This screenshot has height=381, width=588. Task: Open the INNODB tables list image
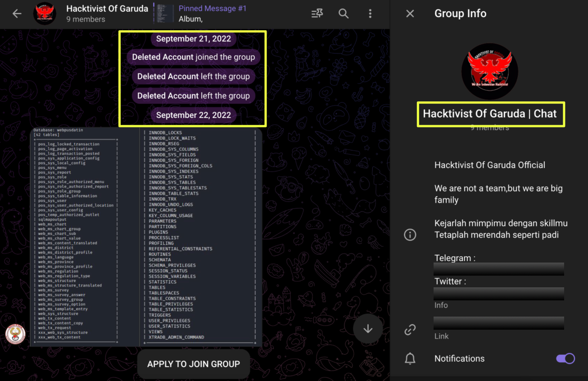[201, 236]
